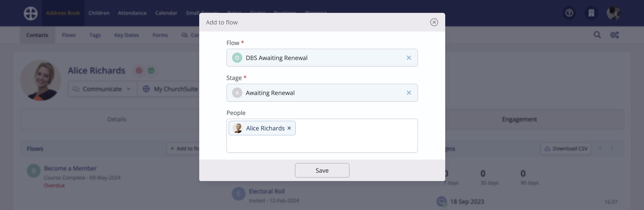Open the Become a Member flow

pos(70,168)
